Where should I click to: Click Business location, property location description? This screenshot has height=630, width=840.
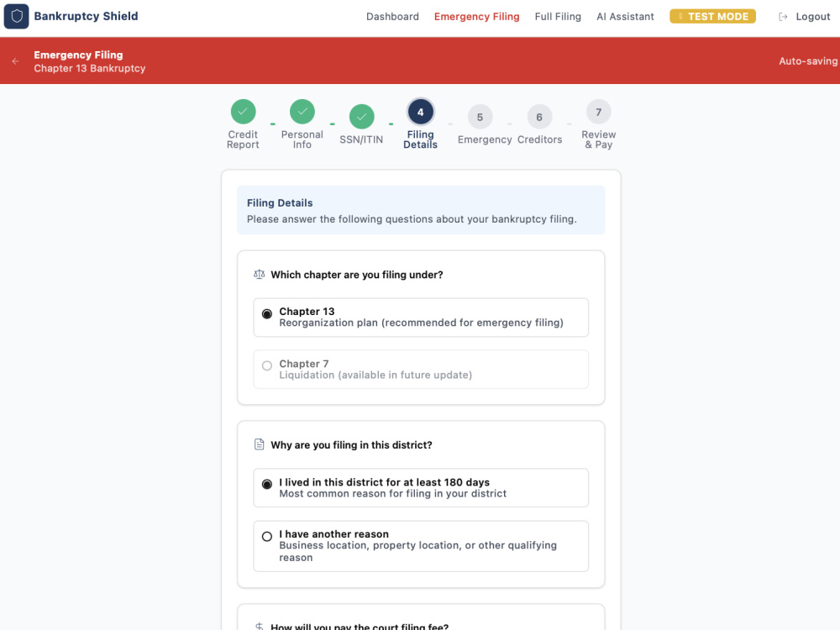(x=417, y=551)
